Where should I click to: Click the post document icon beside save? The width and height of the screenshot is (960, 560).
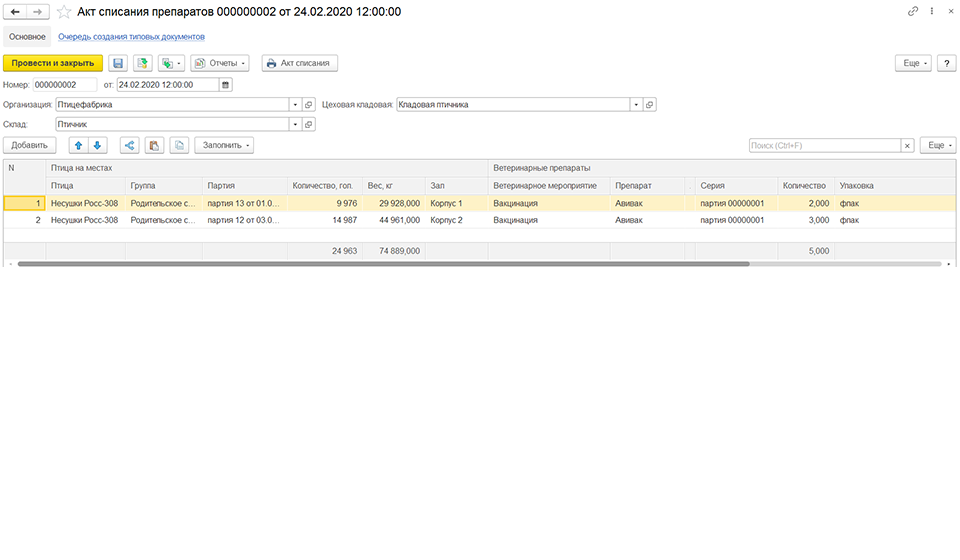(x=143, y=63)
